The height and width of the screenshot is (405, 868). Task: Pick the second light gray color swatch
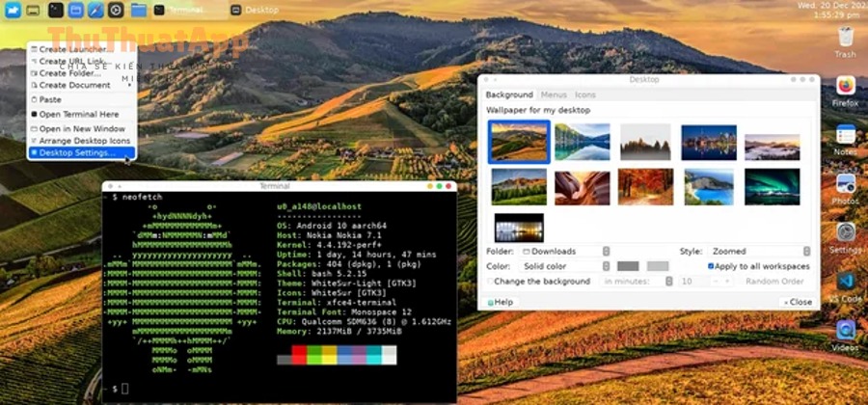pyautogui.click(x=658, y=266)
